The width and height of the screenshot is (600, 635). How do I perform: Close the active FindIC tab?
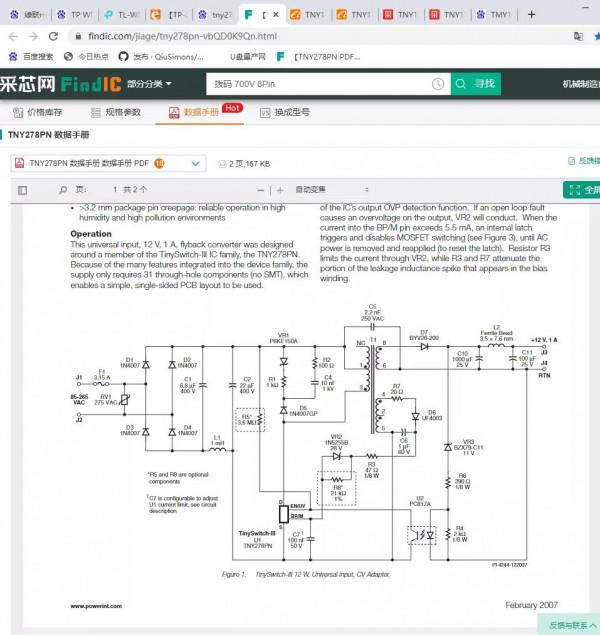276,15
